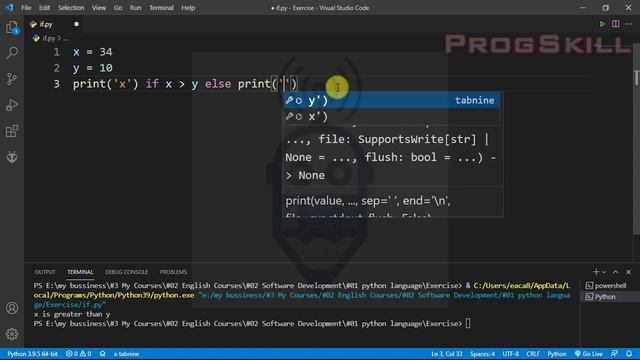This screenshot has width=640, height=360.
Task: Close the terminal panel
Action: (x=629, y=272)
